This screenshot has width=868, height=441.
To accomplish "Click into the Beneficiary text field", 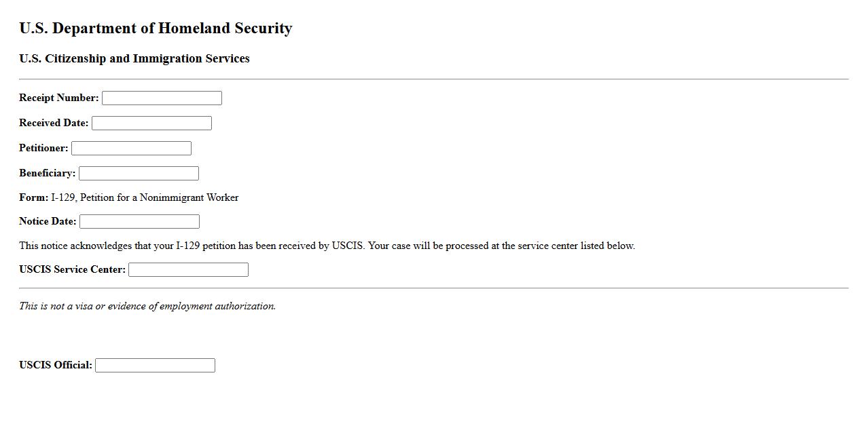I will click(139, 174).
